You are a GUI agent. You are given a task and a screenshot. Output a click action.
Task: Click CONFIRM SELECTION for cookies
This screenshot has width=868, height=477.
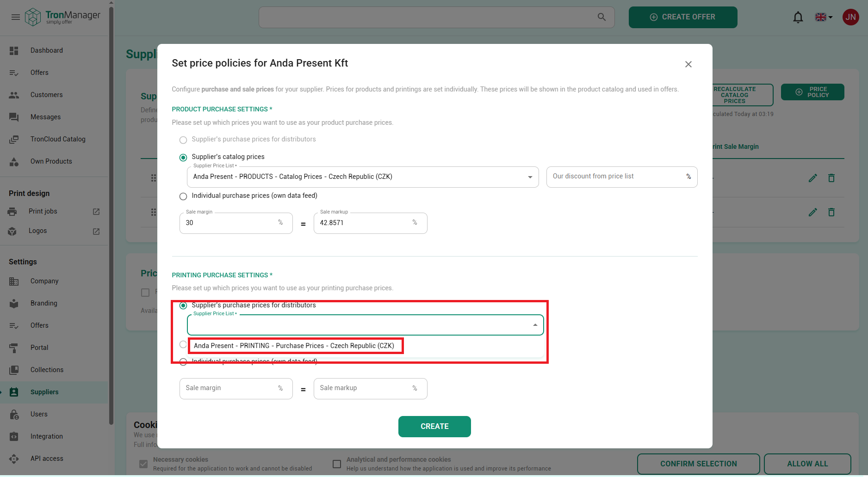coord(699,464)
